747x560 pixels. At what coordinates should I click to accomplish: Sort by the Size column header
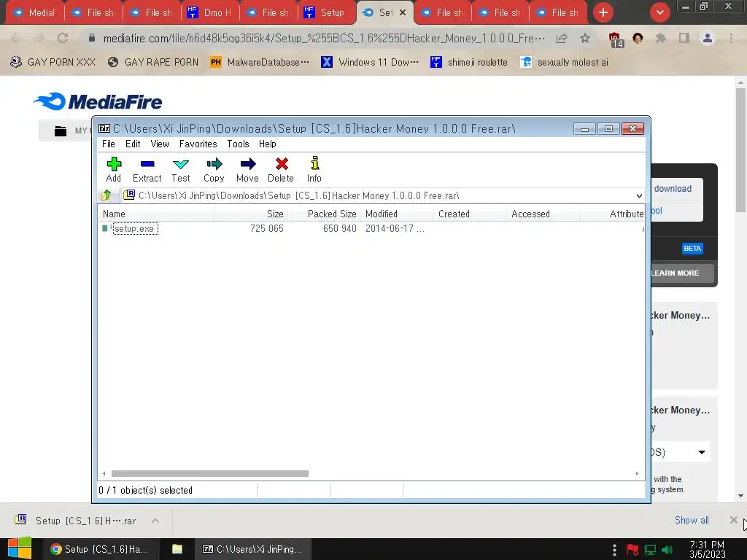click(251, 214)
